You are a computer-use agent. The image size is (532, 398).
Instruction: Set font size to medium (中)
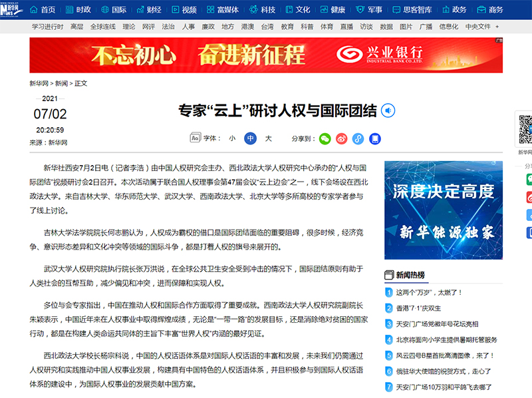pyautogui.click(x=250, y=138)
